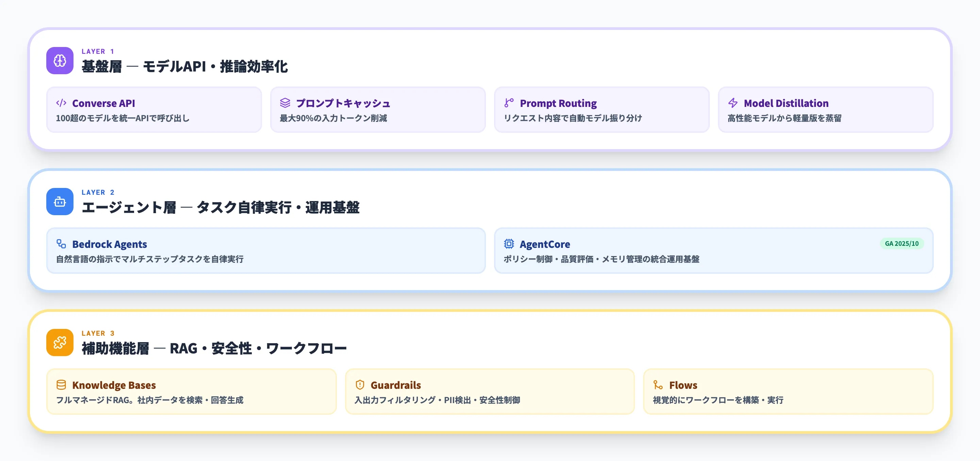Open the Knowledge Bases title
This screenshot has height=461, width=980.
click(114, 385)
